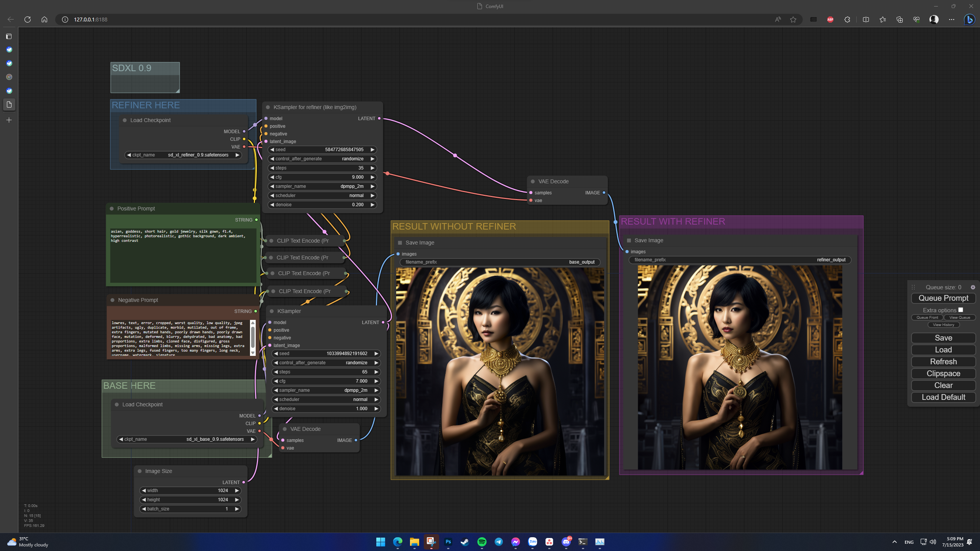Screen dimensions: 980x551
Task: Collapse the refiner Load Checkpoint node
Action: pos(125,121)
